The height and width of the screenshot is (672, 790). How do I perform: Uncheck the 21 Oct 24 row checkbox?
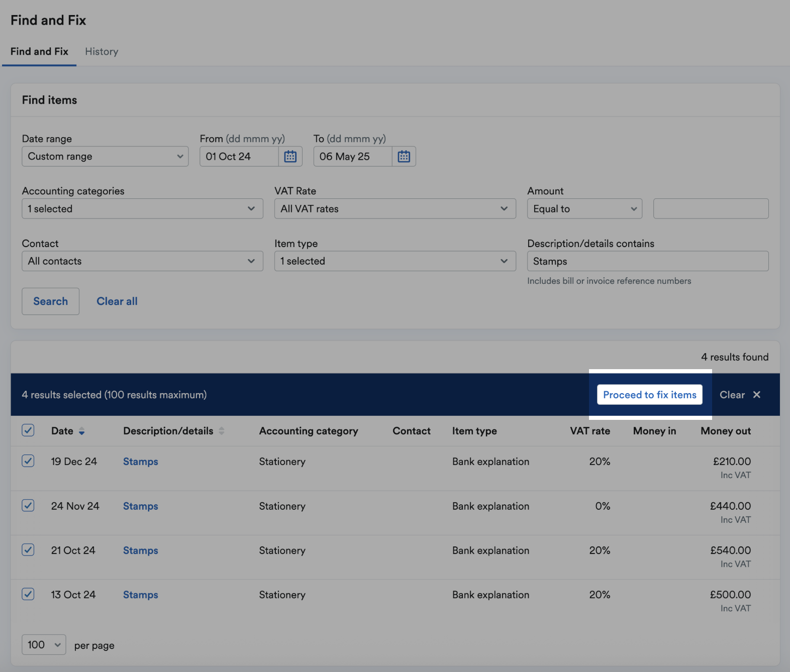(x=28, y=549)
